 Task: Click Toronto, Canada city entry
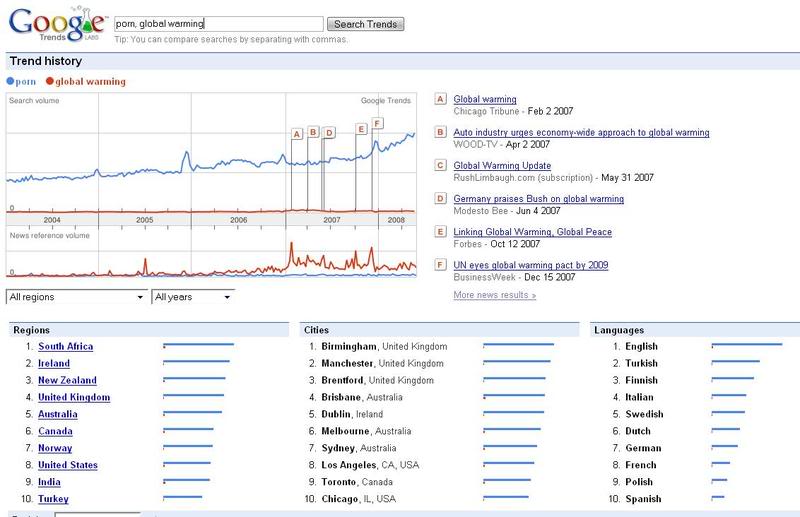click(357, 482)
